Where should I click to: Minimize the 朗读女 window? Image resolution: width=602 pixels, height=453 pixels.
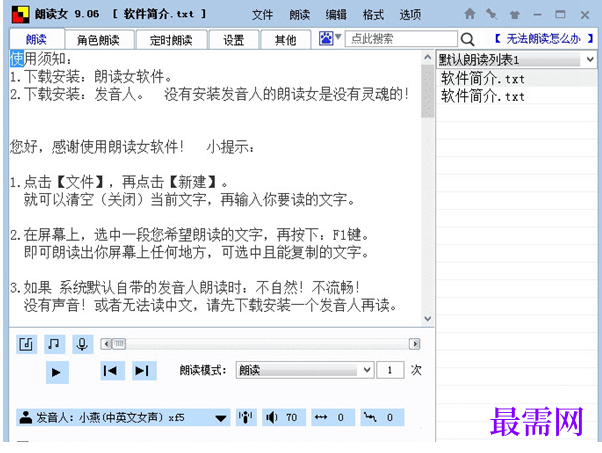pyautogui.click(x=538, y=15)
